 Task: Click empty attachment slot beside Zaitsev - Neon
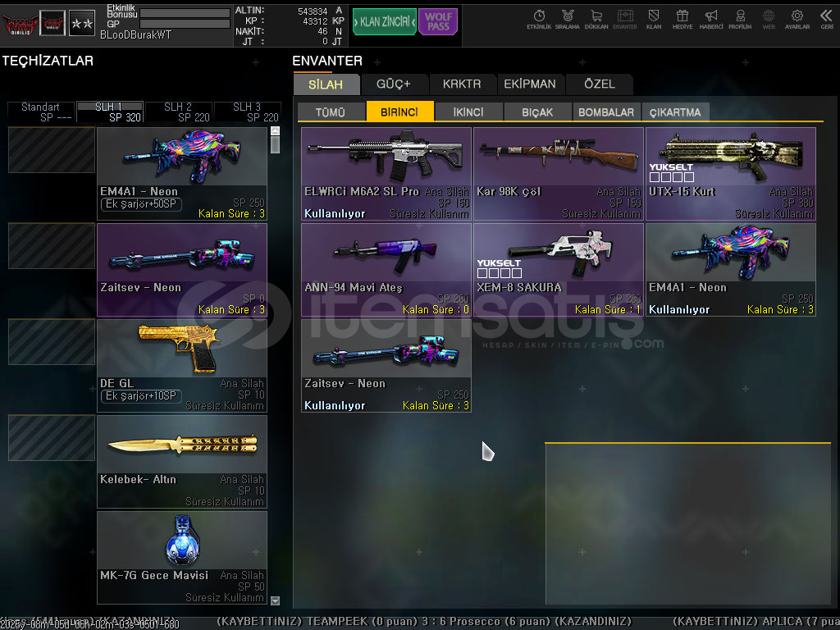[x=52, y=246]
